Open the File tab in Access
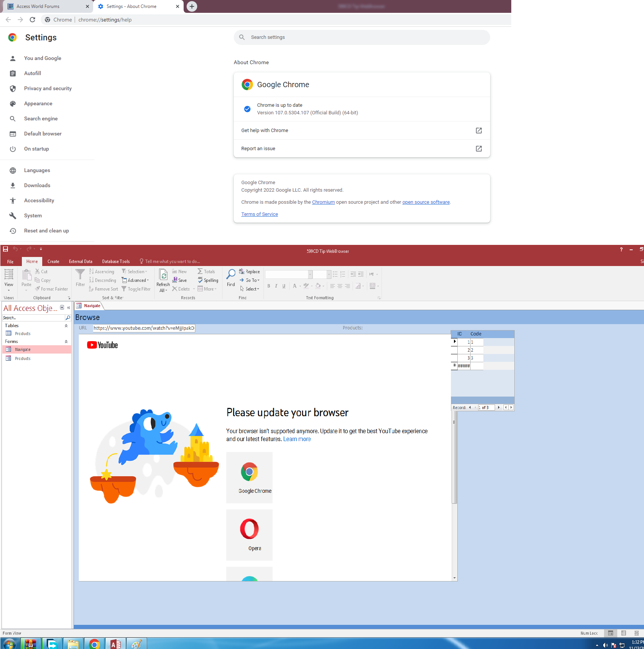This screenshot has height=649, width=644. (x=10, y=261)
